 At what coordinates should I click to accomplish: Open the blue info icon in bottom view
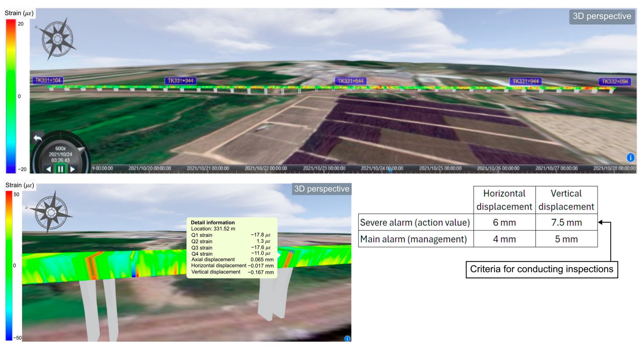[x=347, y=339]
